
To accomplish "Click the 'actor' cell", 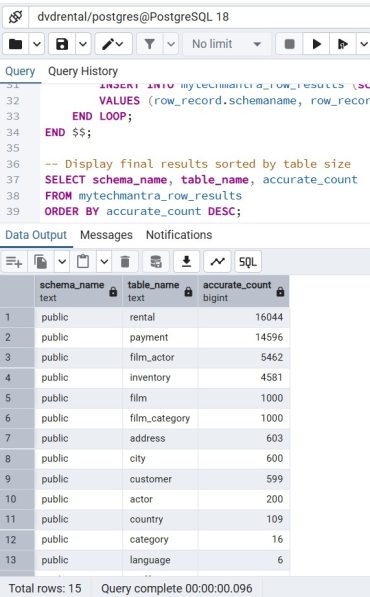I will 160,499.
